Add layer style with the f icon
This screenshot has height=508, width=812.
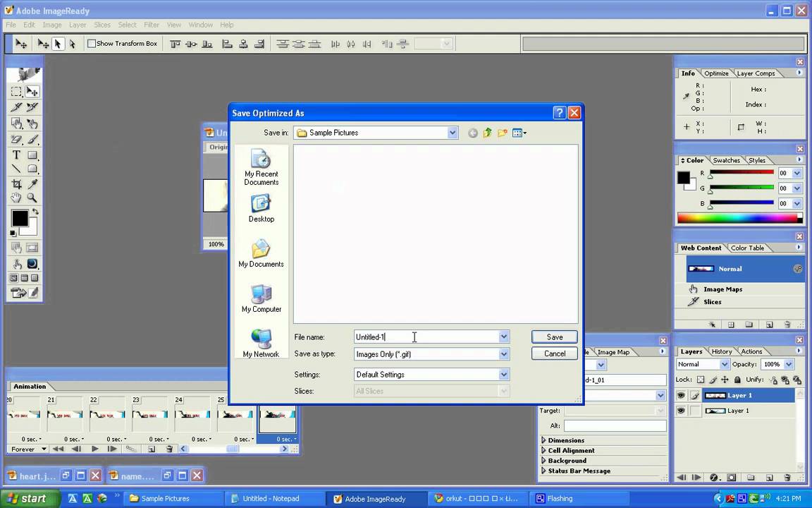713,478
